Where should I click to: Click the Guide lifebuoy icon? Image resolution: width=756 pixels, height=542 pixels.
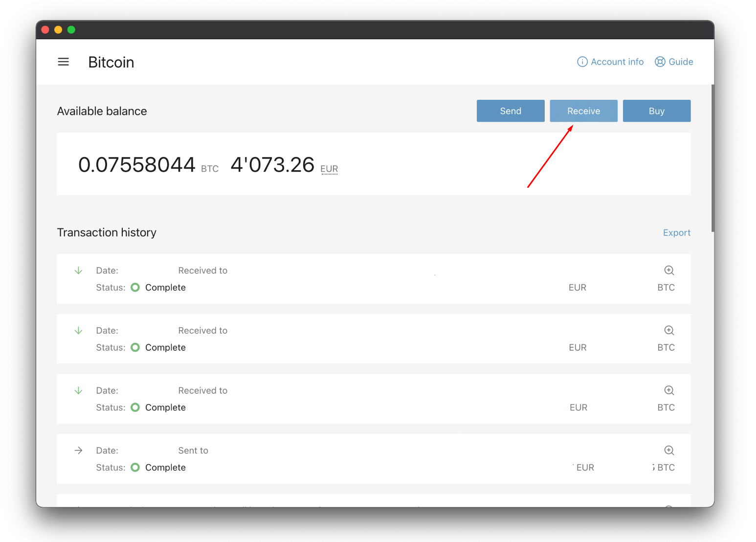[660, 62]
